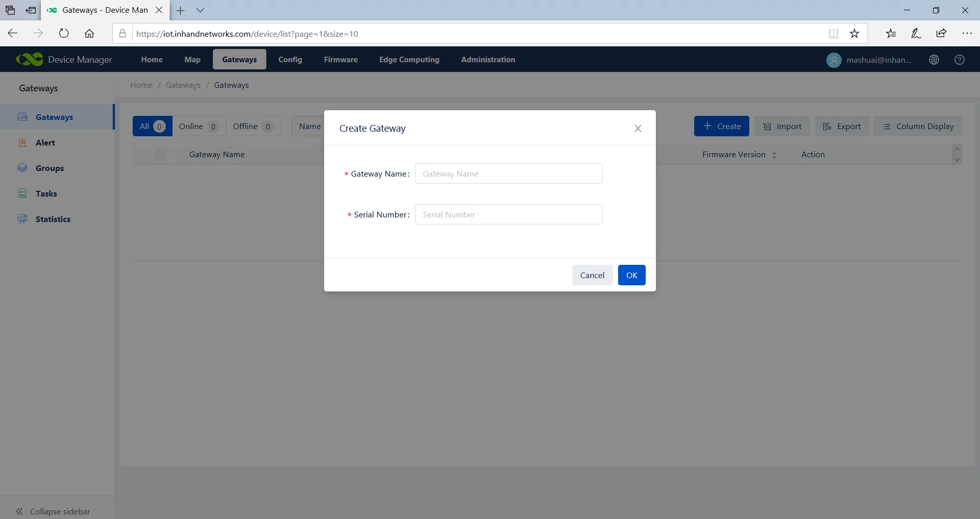Close the Create Gateway dialog
Image resolution: width=980 pixels, height=519 pixels.
tap(638, 129)
